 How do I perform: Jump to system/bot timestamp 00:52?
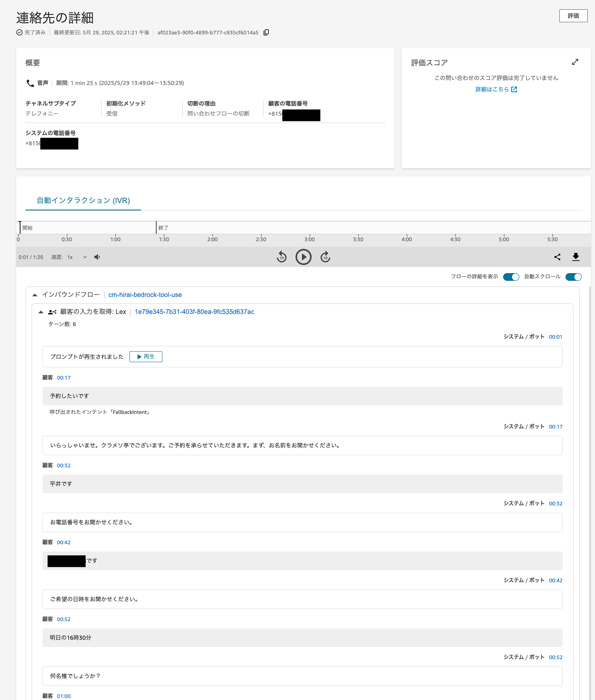point(556,657)
